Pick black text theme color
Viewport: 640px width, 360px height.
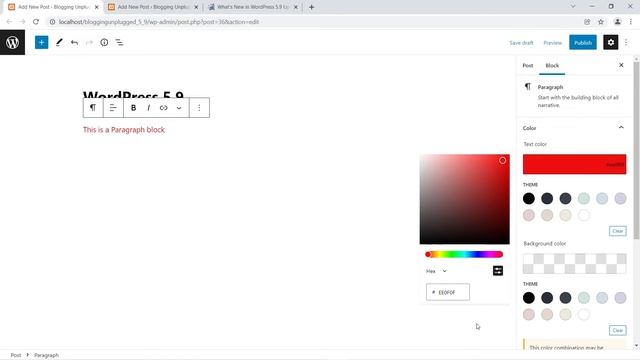(529, 199)
